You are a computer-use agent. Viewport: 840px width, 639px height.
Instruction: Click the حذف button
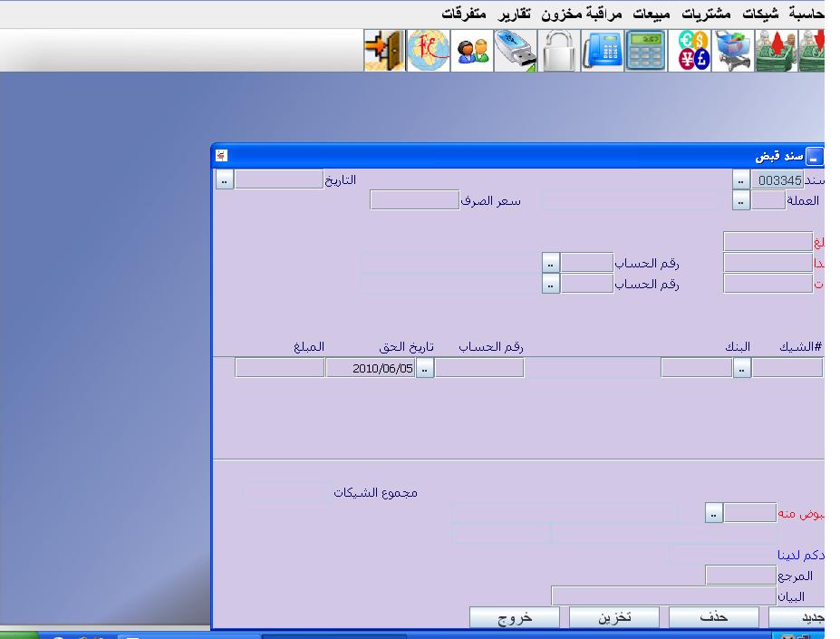pyautogui.click(x=712, y=617)
